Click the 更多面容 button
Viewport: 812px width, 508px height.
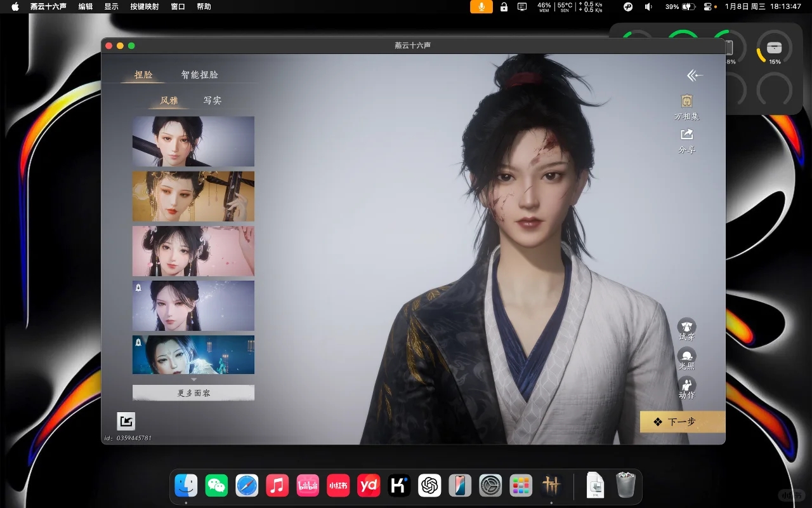(193, 393)
